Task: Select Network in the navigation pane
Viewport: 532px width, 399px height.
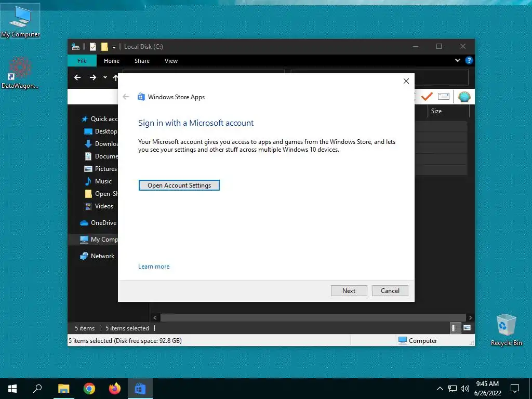Action: pyautogui.click(x=97, y=256)
